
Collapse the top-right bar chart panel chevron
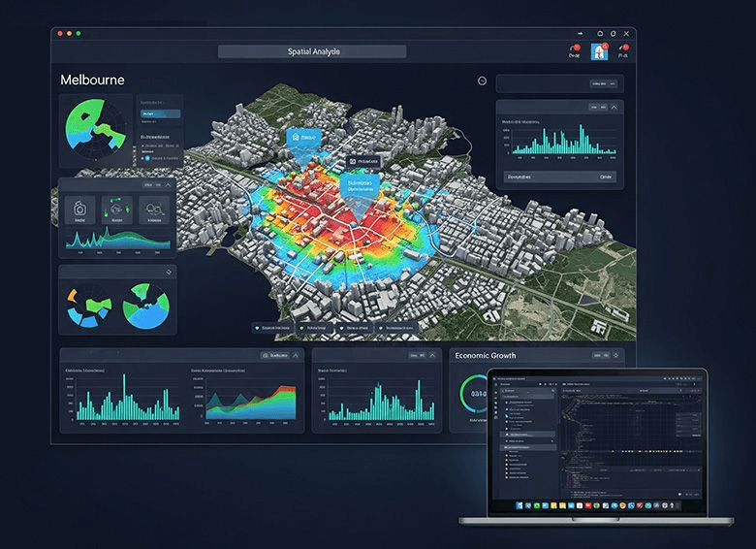click(x=614, y=108)
